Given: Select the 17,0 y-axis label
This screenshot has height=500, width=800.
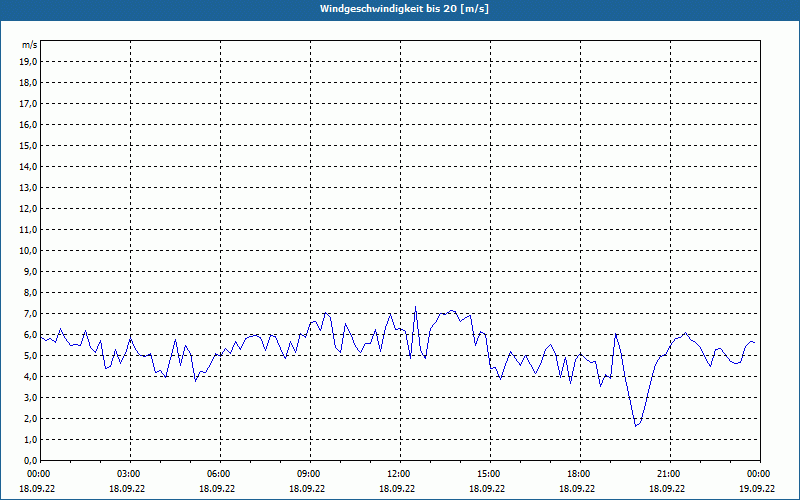Looking at the screenshot, I should pos(28,104).
